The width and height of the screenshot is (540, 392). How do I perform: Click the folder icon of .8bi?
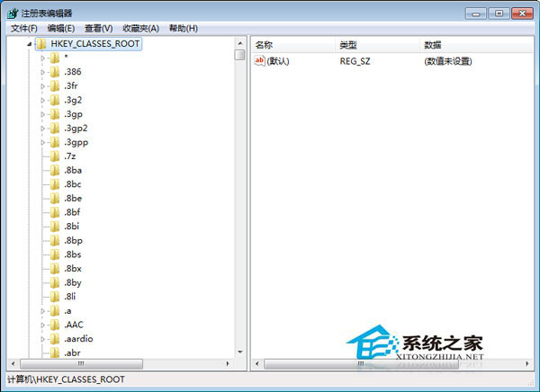tap(55, 227)
